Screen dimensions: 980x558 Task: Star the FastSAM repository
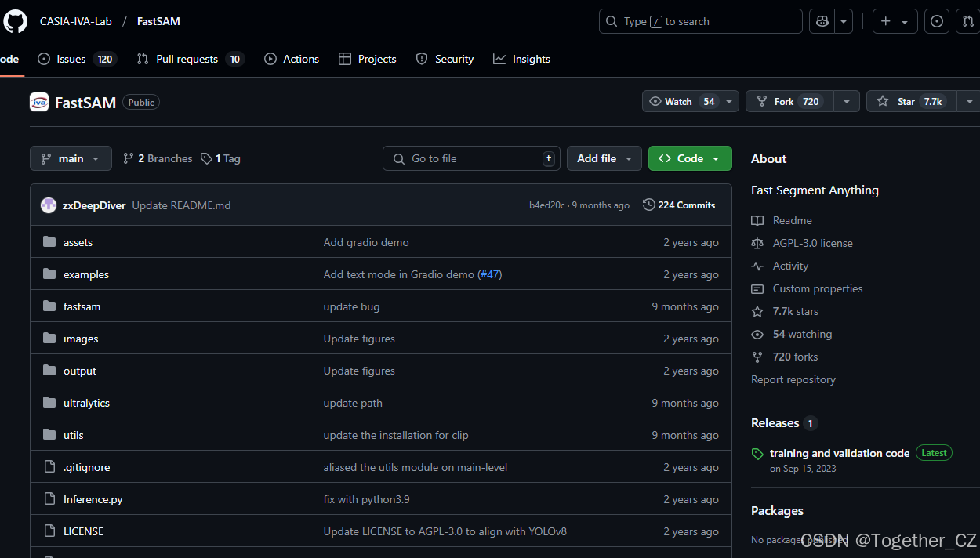[x=911, y=102]
